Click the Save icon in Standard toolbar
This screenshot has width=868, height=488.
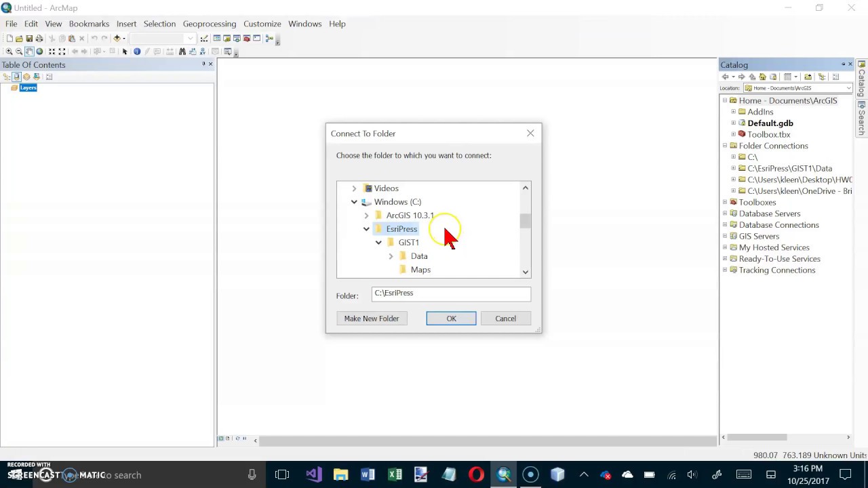click(29, 39)
